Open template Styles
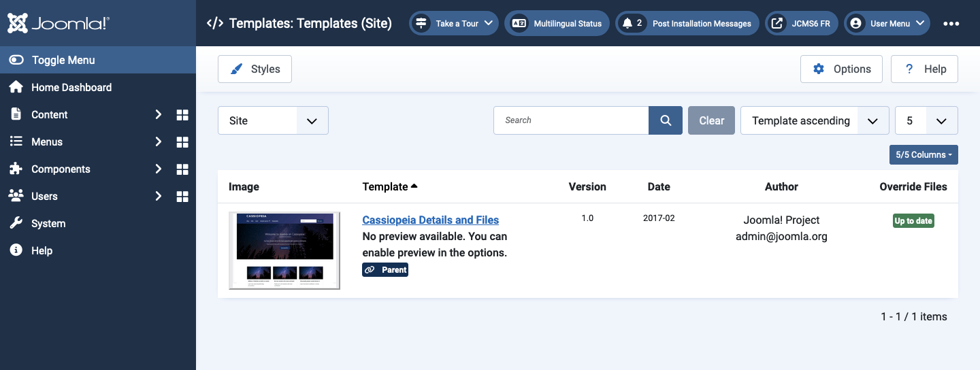 pos(255,69)
